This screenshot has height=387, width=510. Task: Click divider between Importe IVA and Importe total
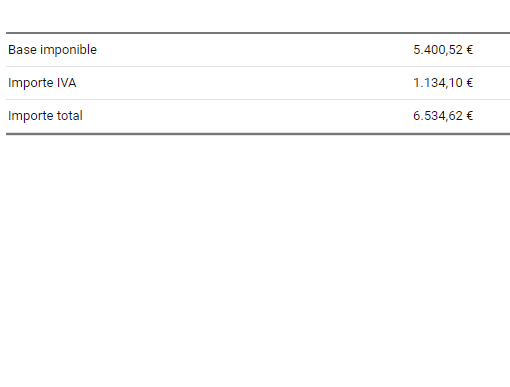258,99
